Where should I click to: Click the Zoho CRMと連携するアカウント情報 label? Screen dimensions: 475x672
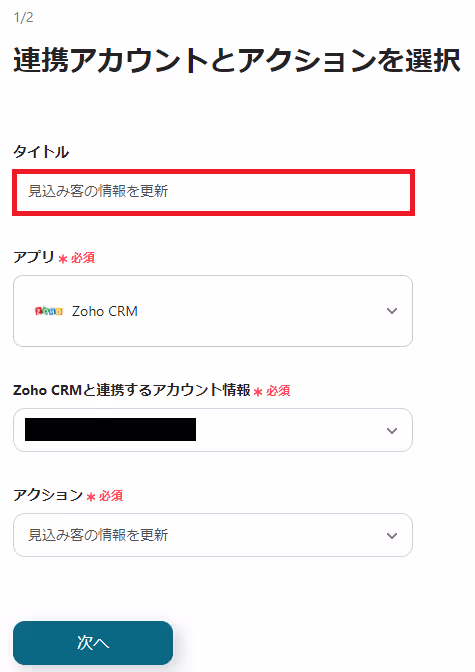[132, 390]
